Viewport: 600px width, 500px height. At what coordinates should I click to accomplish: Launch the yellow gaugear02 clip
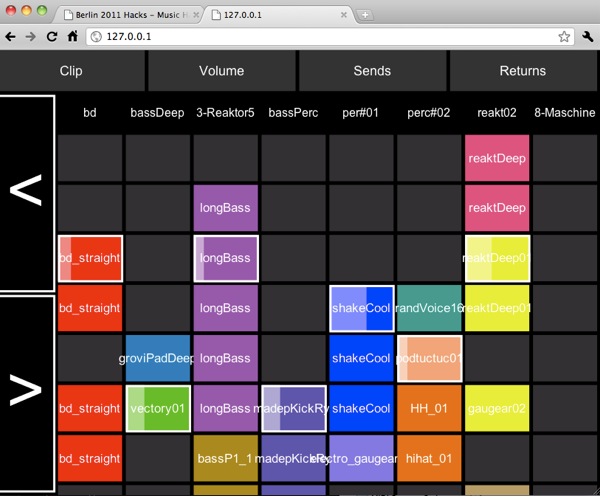pyautogui.click(x=497, y=409)
